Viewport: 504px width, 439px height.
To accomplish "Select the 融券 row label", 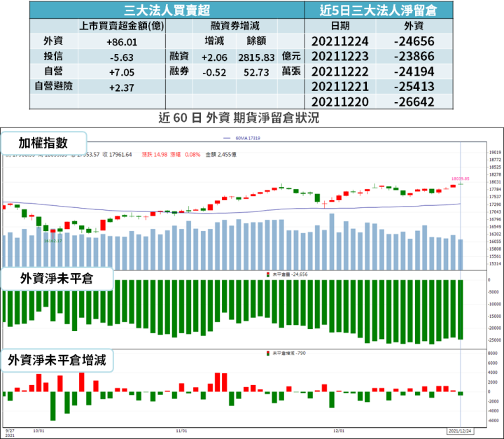I will (179, 71).
